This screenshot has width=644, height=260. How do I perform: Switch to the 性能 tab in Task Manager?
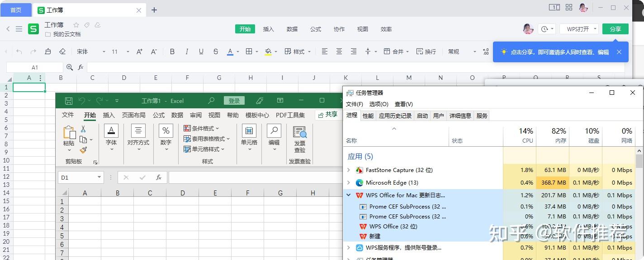[368, 116]
